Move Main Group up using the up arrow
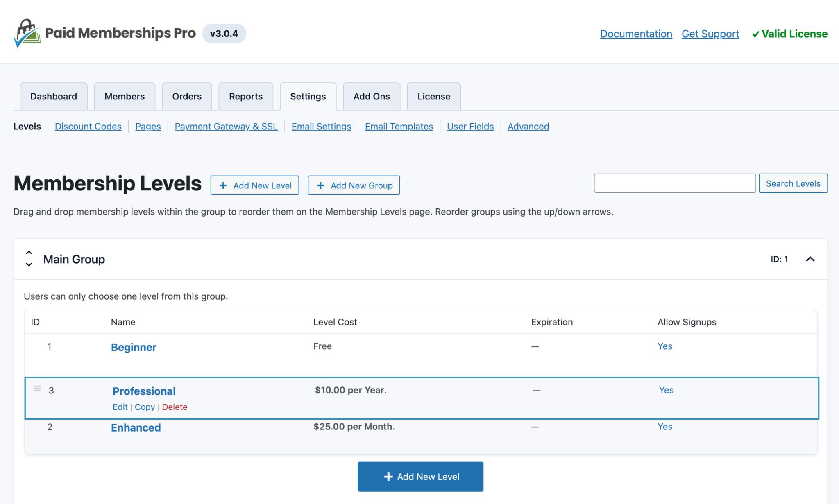 point(29,253)
